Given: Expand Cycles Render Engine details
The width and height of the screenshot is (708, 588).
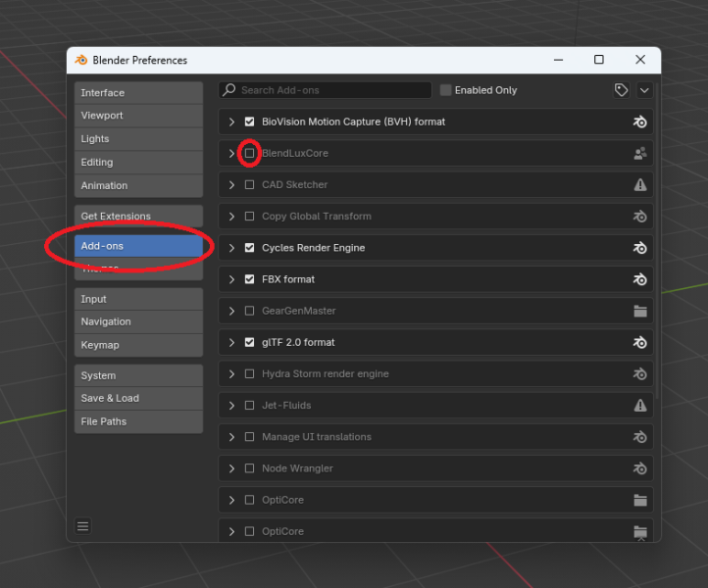Looking at the screenshot, I should pyautogui.click(x=231, y=248).
